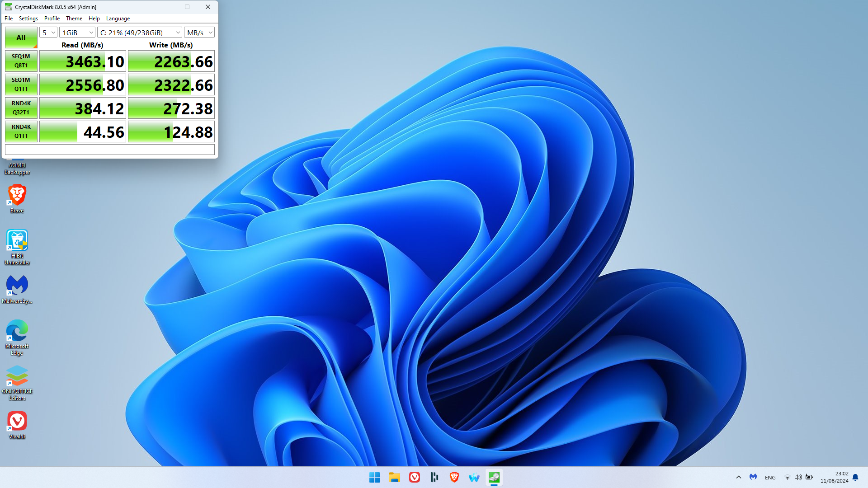Open the Theme menu
Image resolution: width=868 pixels, height=488 pixels.
click(74, 19)
